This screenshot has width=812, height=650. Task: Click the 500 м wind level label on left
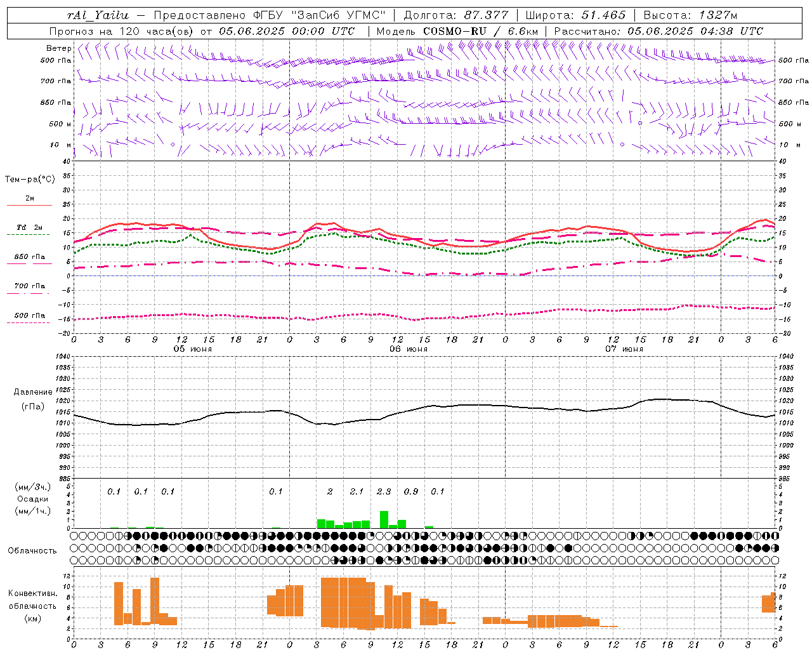[60, 124]
